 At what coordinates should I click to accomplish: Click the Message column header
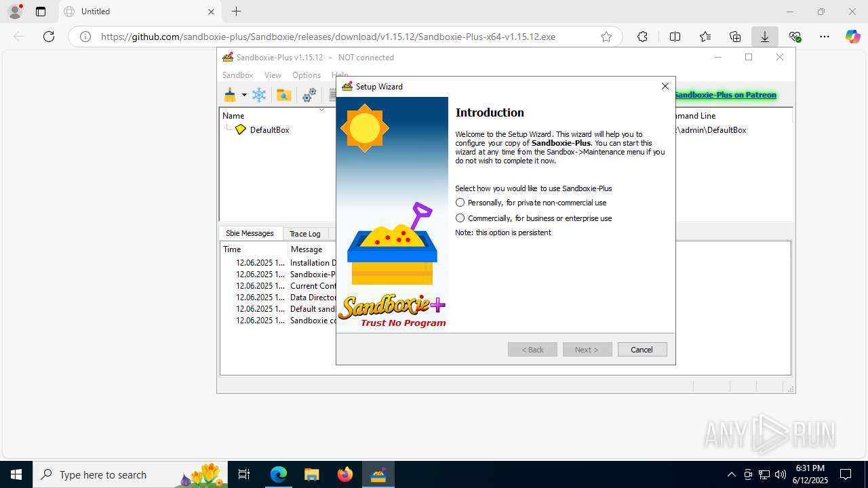tap(307, 249)
